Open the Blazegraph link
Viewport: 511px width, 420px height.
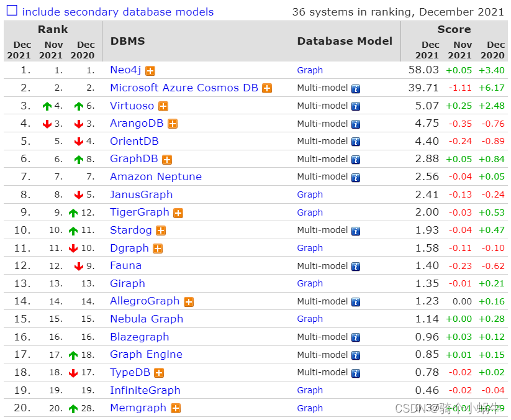tap(140, 337)
